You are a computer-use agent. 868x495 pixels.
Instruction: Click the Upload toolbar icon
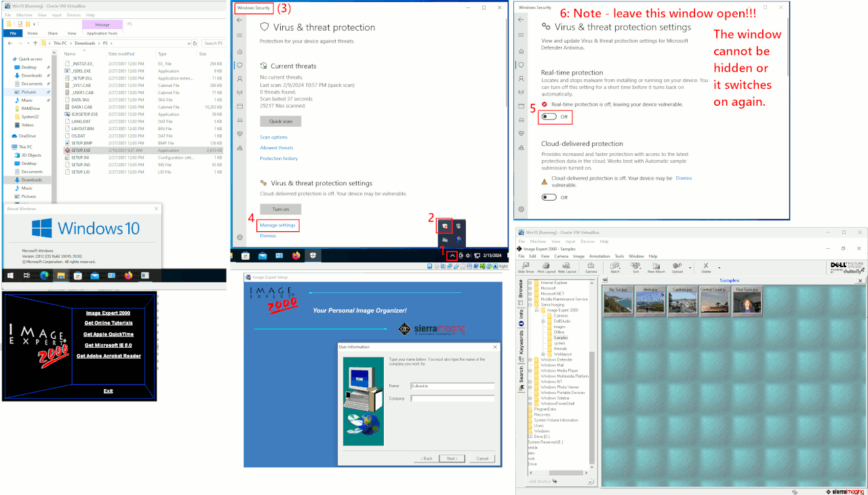[677, 269]
